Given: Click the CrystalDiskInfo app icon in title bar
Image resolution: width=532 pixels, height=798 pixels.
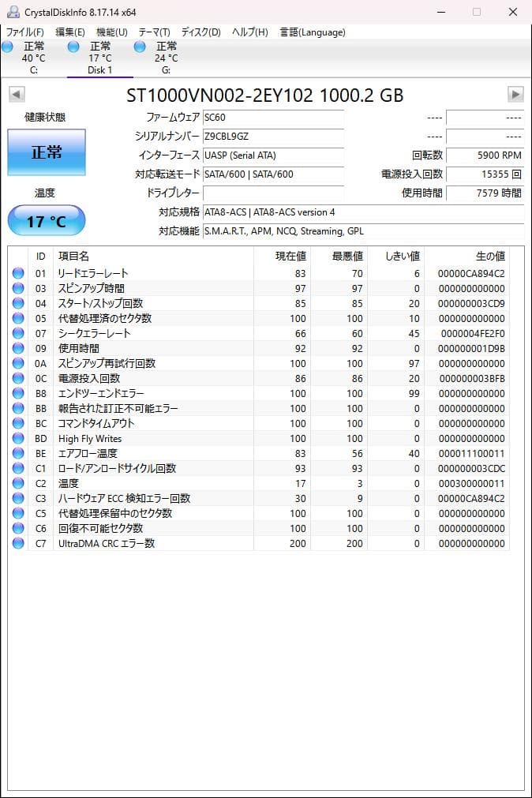Looking at the screenshot, I should click(x=13, y=12).
